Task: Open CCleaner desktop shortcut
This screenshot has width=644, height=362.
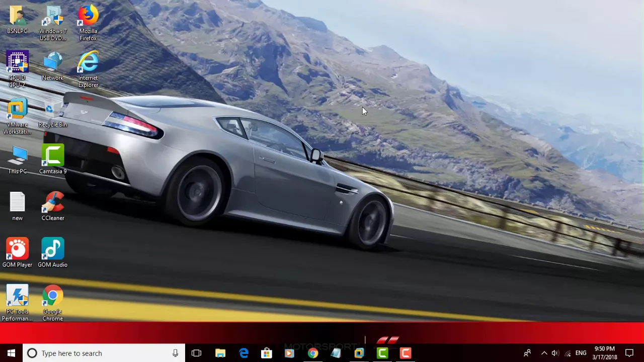Action: pyautogui.click(x=53, y=207)
